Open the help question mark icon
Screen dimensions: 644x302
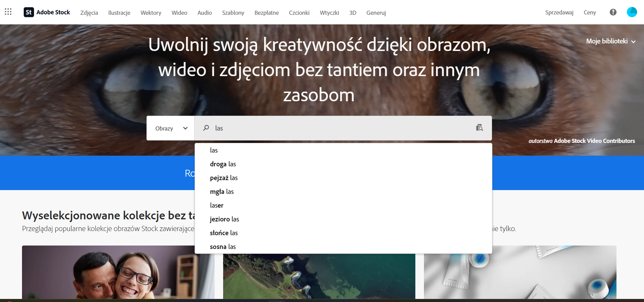[613, 12]
